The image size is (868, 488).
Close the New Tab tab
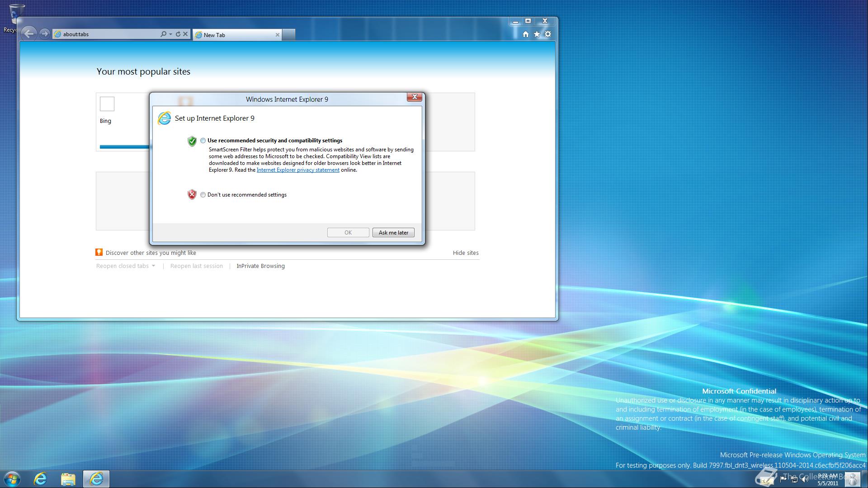[278, 35]
